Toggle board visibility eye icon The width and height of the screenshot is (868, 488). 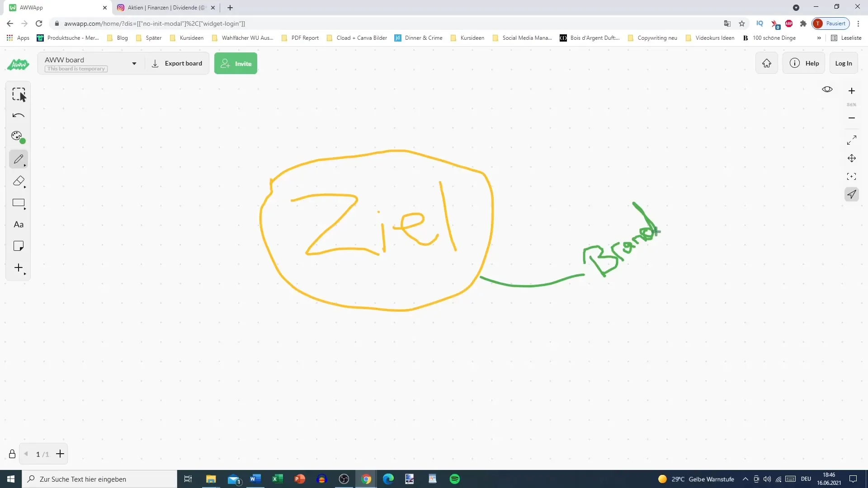pos(827,89)
